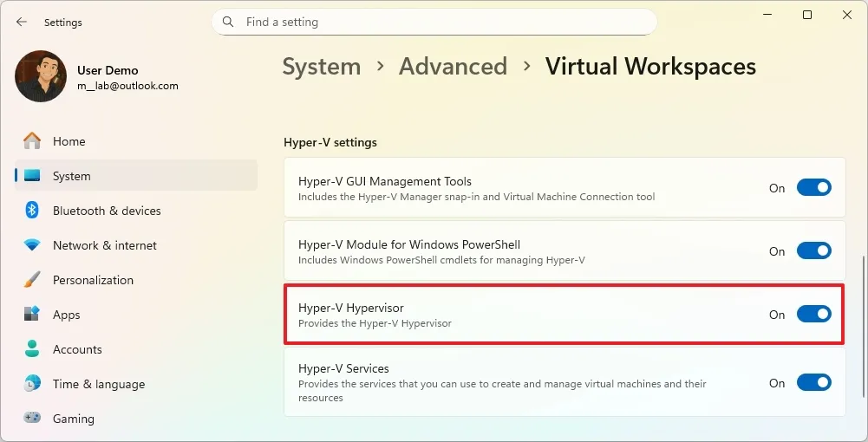This screenshot has height=442, width=868.
Task: Click 'Provides the Hyper-V Hypervisor' description
Action: 375,323
